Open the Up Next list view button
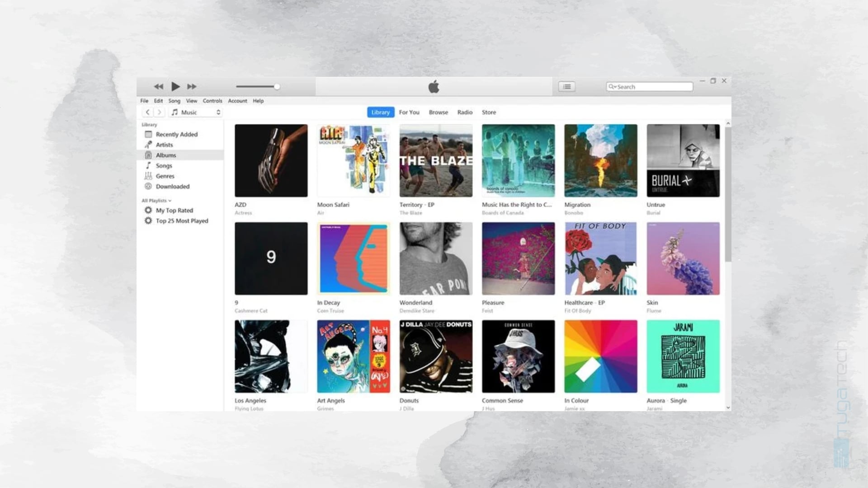 click(566, 86)
